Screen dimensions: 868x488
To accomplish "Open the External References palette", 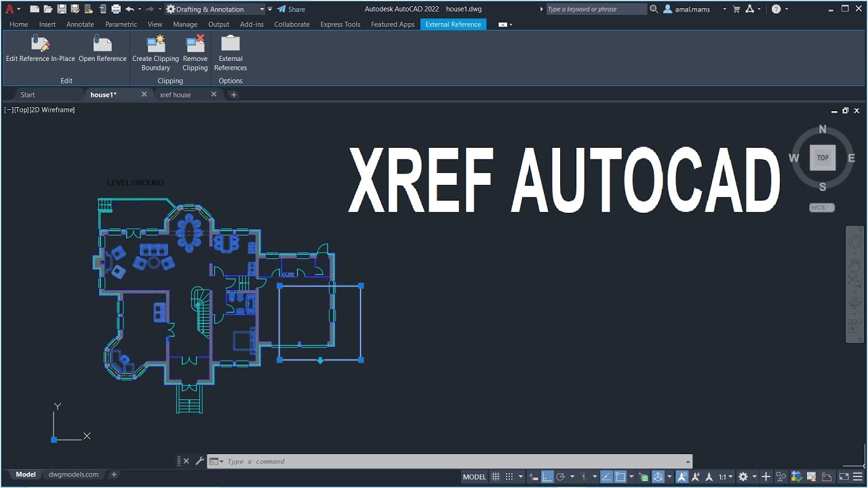I will point(231,53).
